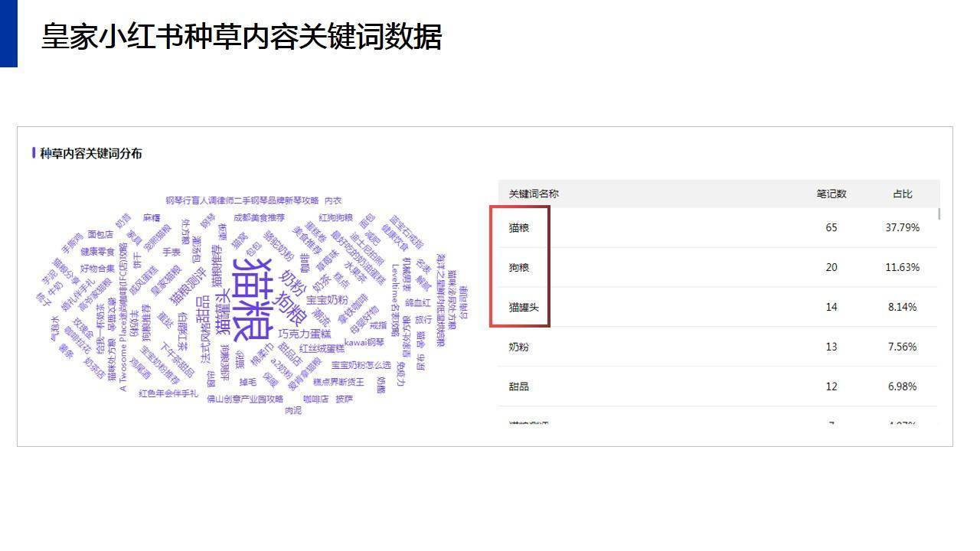Click the 8.14% percentage cell

point(903,308)
